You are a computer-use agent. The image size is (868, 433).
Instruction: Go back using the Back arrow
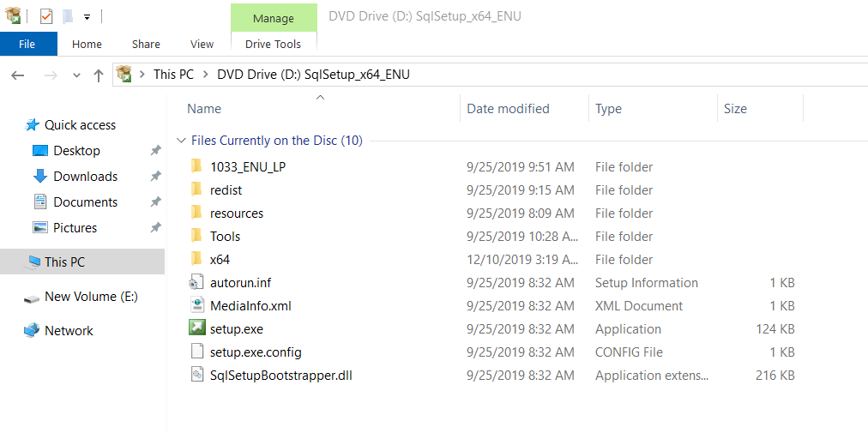pos(18,75)
